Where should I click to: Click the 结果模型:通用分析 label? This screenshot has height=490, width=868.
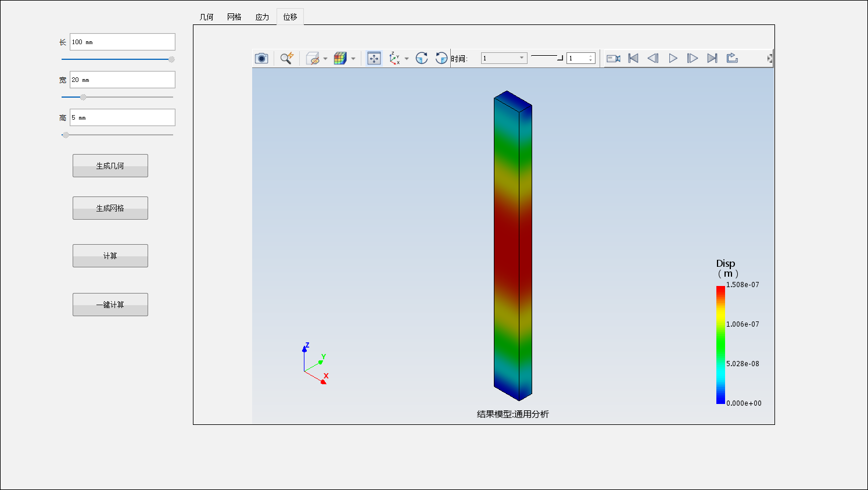pyautogui.click(x=513, y=414)
